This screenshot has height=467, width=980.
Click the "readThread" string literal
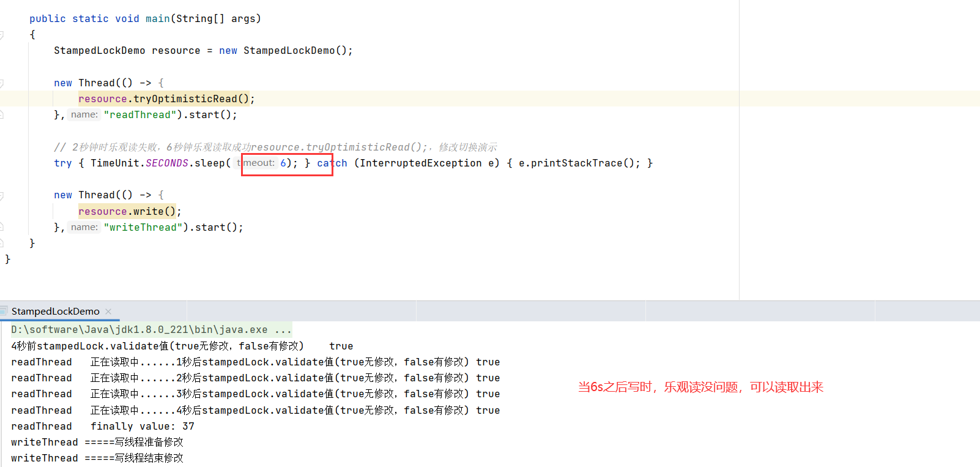point(140,115)
